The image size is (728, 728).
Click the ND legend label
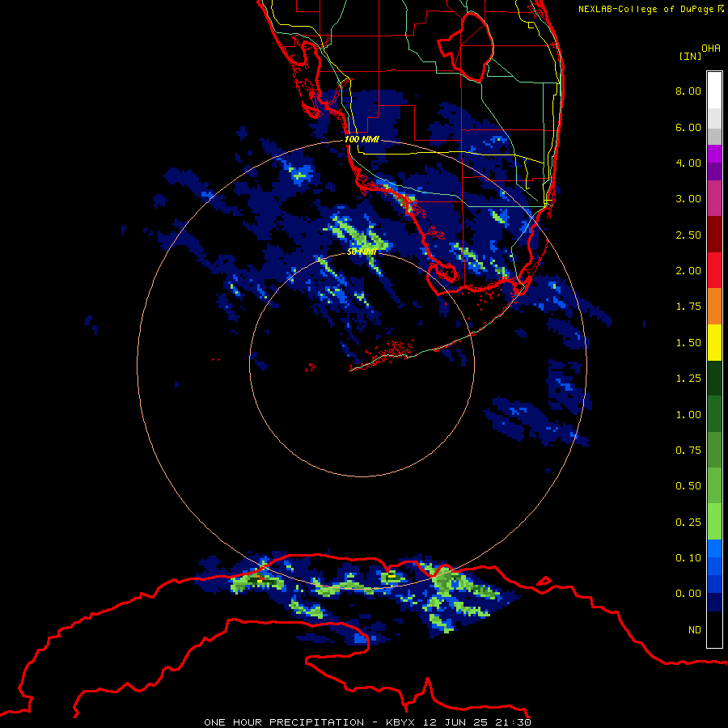pyautogui.click(x=695, y=630)
